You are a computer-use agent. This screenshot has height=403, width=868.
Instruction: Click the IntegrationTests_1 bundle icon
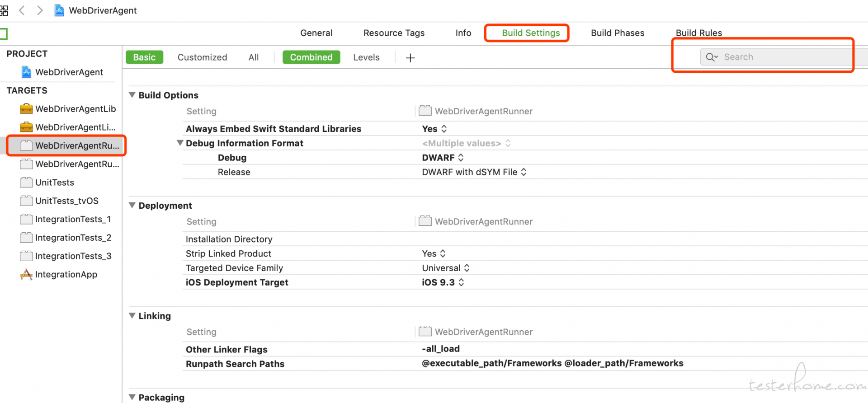tap(26, 219)
